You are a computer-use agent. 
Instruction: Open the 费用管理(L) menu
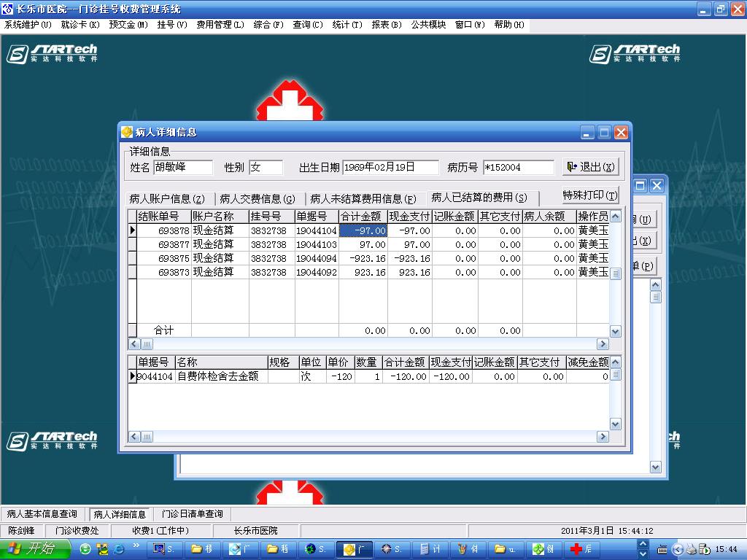(220, 24)
